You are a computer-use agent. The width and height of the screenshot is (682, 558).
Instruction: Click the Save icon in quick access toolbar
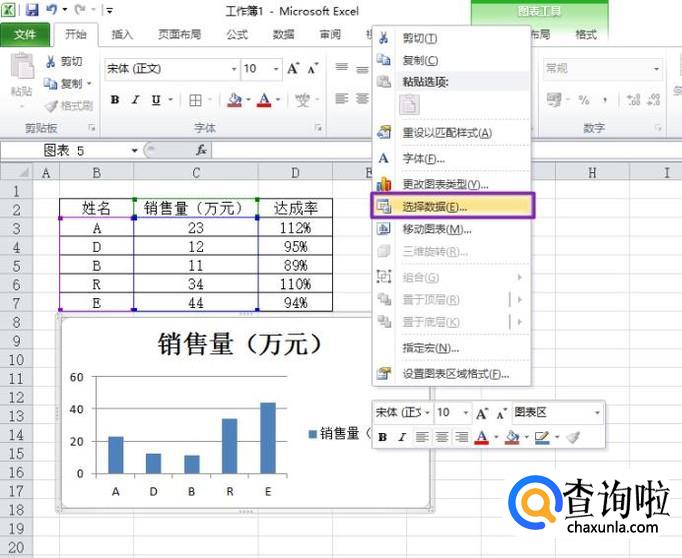click(32, 10)
